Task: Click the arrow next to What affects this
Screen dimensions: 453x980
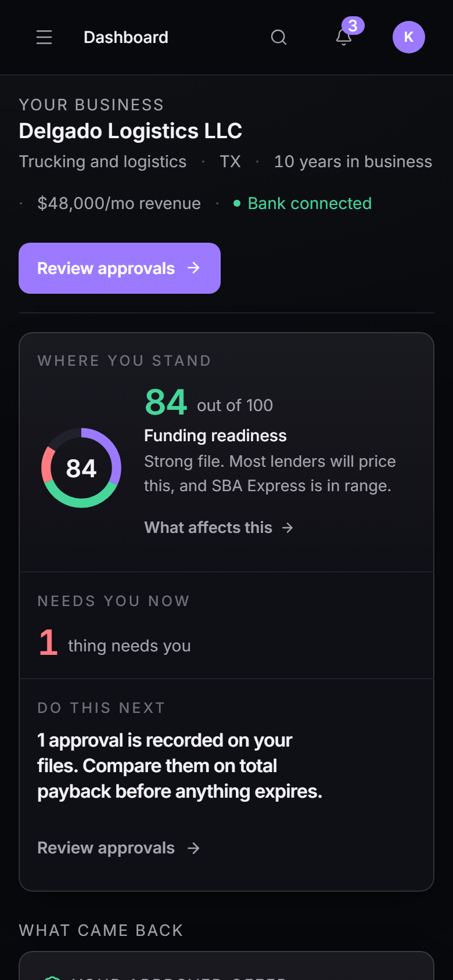Action: (287, 527)
